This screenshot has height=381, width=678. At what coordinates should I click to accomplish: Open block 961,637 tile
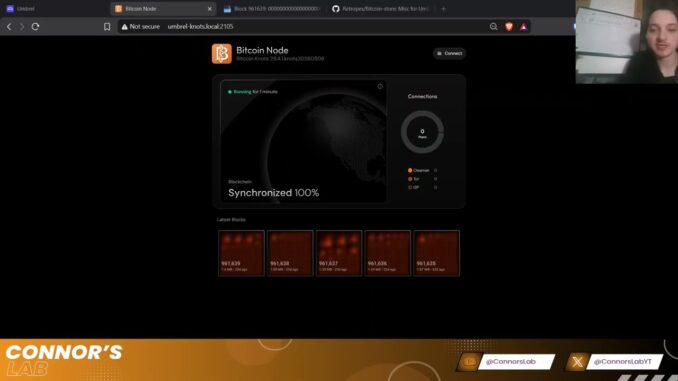339,253
